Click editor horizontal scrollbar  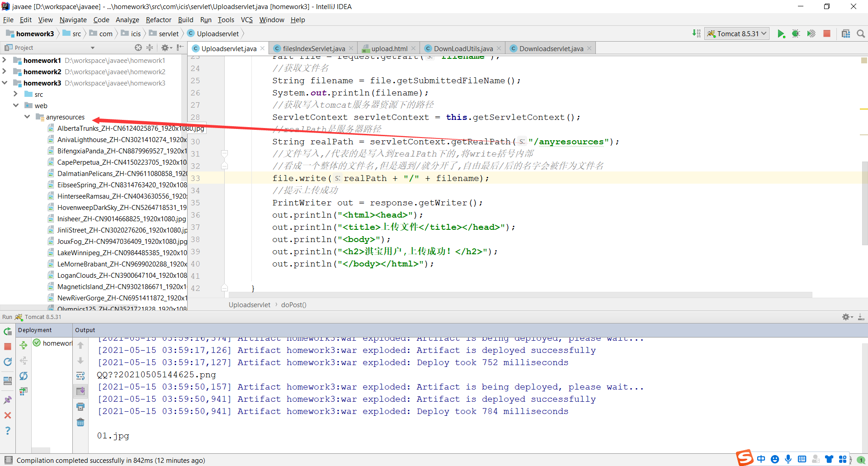[x=520, y=295]
